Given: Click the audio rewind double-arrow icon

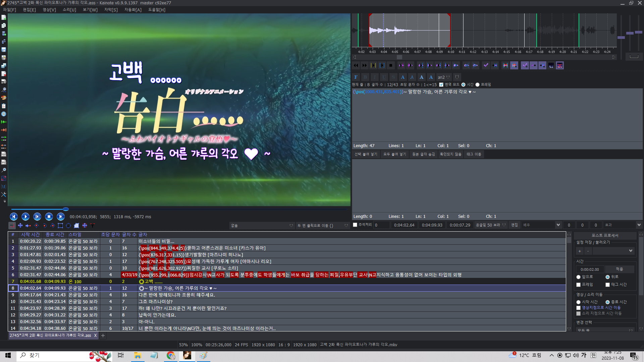Looking at the screenshot, I should 356,65.
